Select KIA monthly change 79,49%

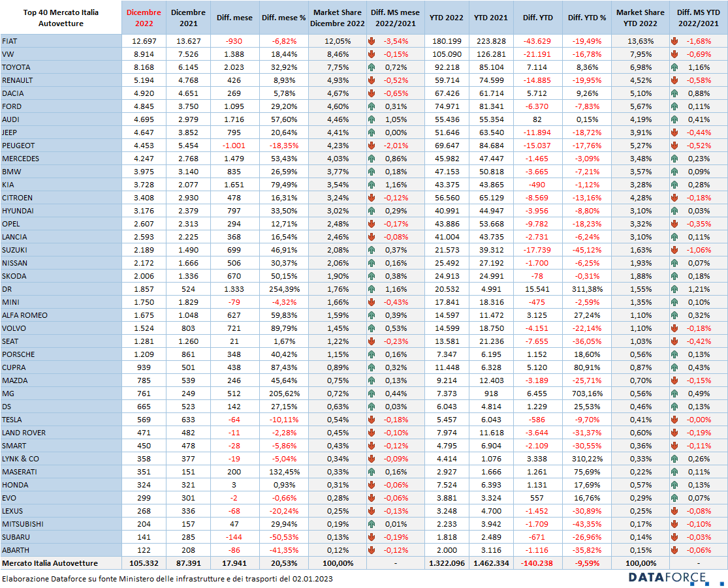[x=284, y=185]
